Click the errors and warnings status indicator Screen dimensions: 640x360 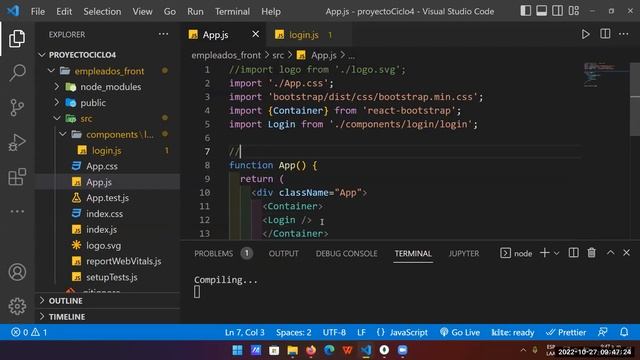(29, 332)
